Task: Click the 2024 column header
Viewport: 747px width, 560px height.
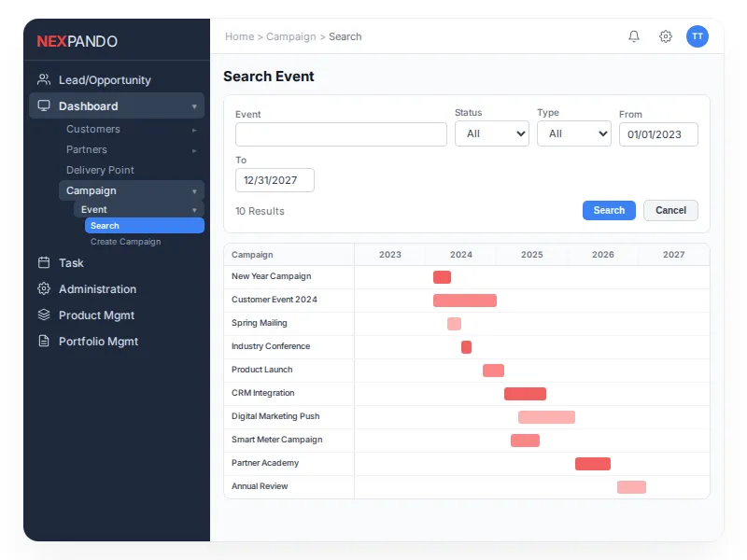Action: pos(461,255)
